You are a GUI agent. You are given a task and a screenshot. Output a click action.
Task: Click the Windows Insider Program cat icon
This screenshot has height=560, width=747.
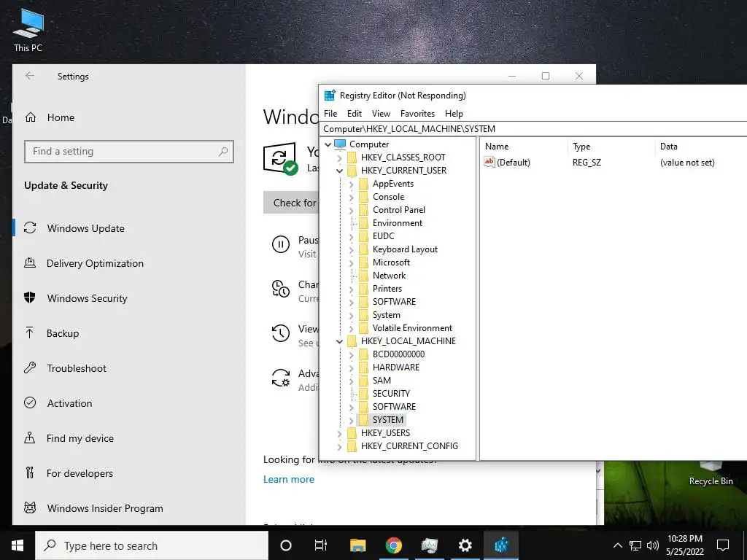tap(30, 507)
